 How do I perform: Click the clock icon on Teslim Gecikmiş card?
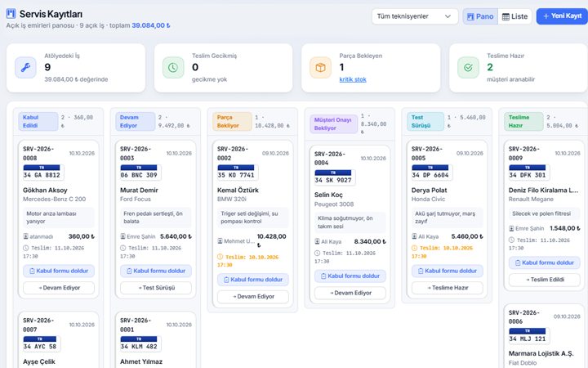[x=173, y=68]
